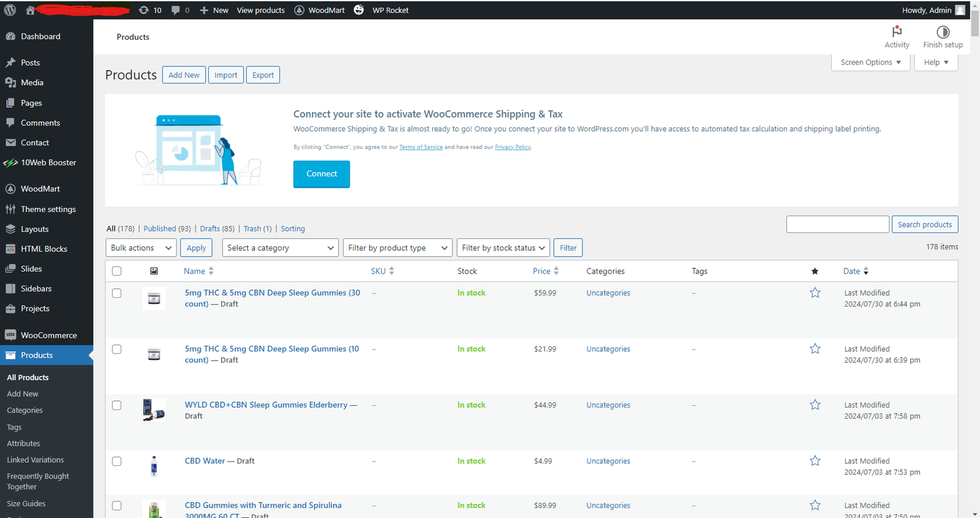Open the Products menu in sidebar
The image size is (980, 518).
47,355
